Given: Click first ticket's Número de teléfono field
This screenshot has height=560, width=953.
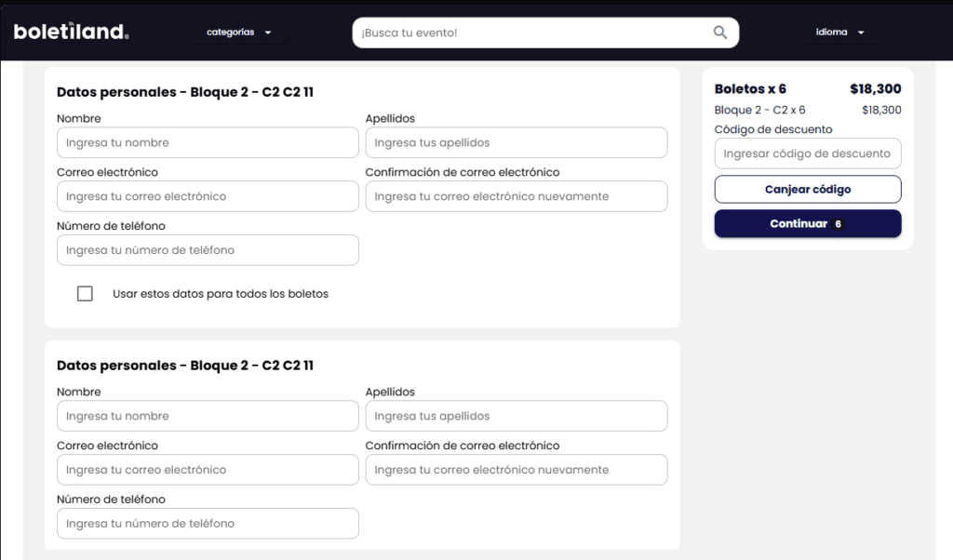Looking at the screenshot, I should point(208,250).
